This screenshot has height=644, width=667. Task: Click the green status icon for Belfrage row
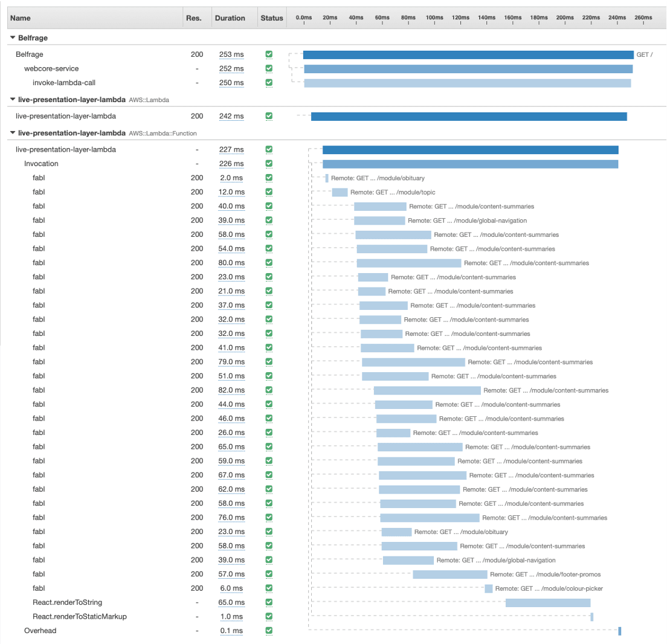[269, 54]
